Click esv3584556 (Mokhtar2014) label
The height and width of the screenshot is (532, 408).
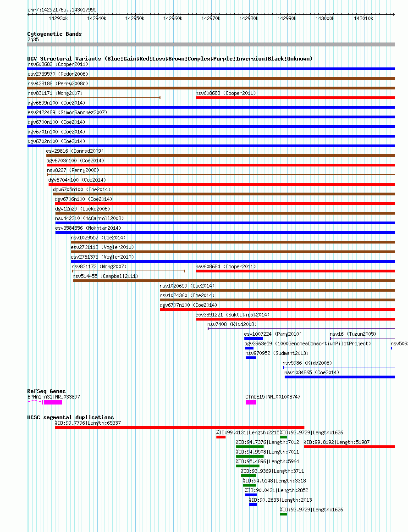(88, 228)
